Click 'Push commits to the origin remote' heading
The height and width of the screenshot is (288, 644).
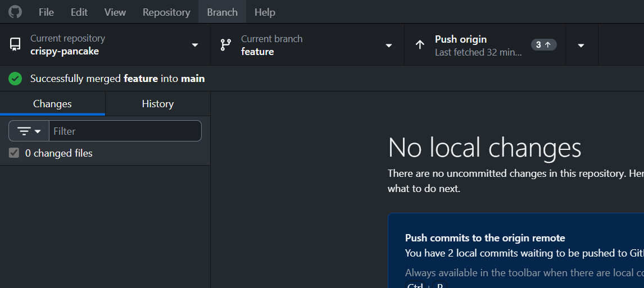(485, 238)
